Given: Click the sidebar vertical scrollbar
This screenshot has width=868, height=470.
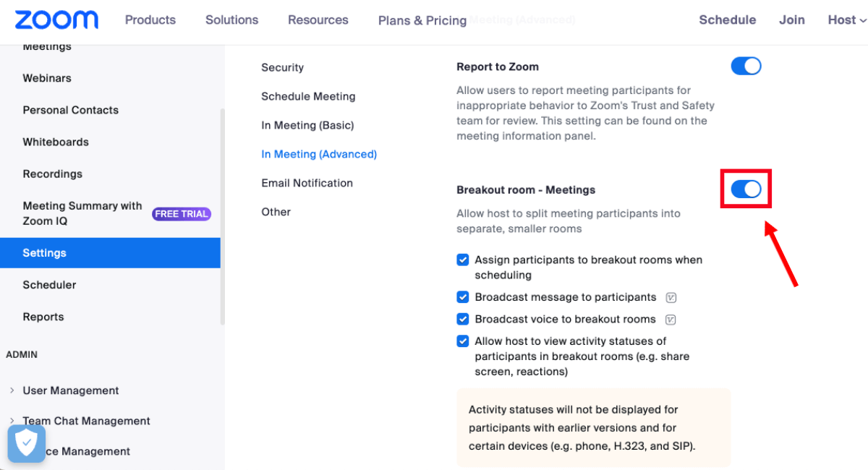Looking at the screenshot, I should 223,217.
